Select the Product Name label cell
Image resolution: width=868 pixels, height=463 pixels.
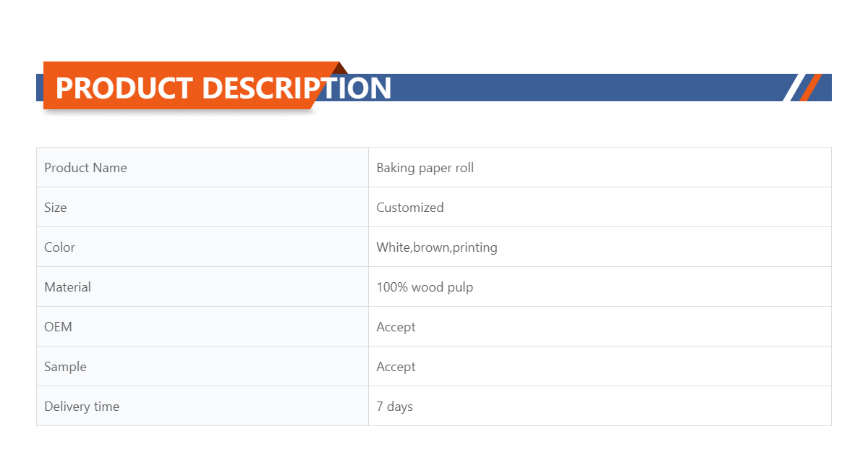point(85,168)
